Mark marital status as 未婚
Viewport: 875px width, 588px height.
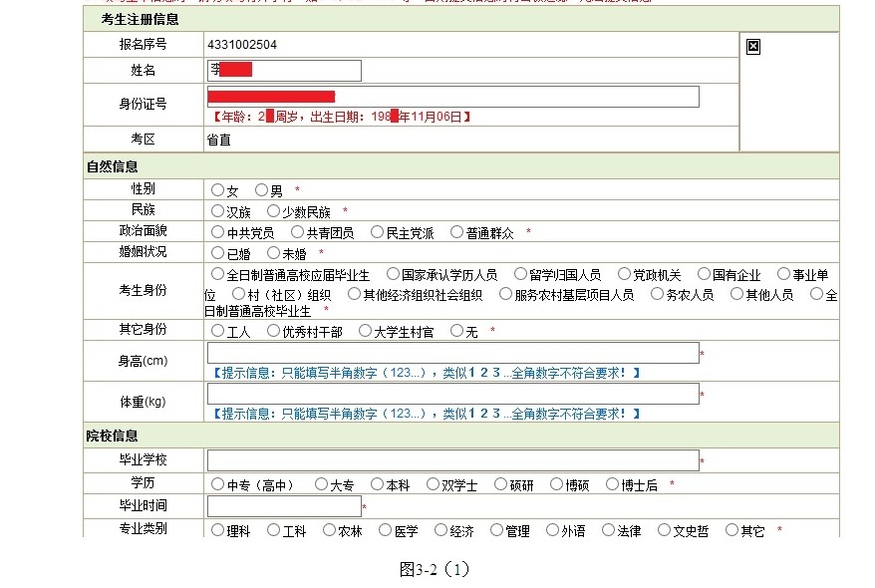point(273,253)
